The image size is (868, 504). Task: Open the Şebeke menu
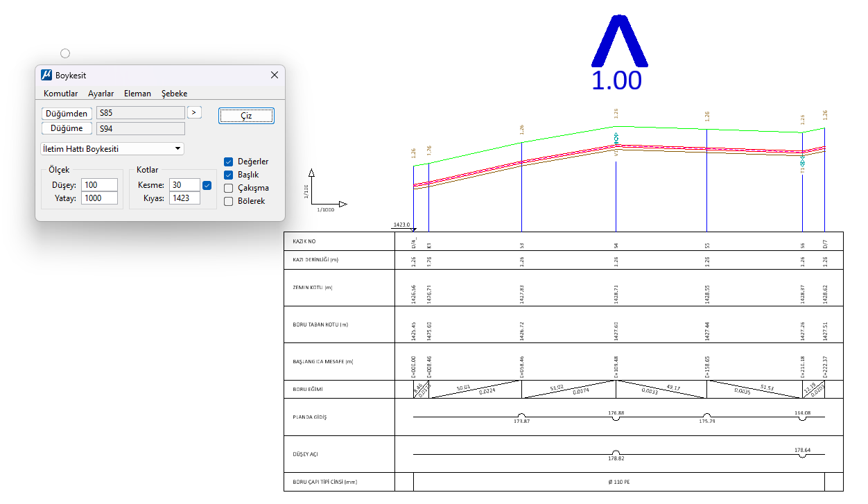[174, 94]
